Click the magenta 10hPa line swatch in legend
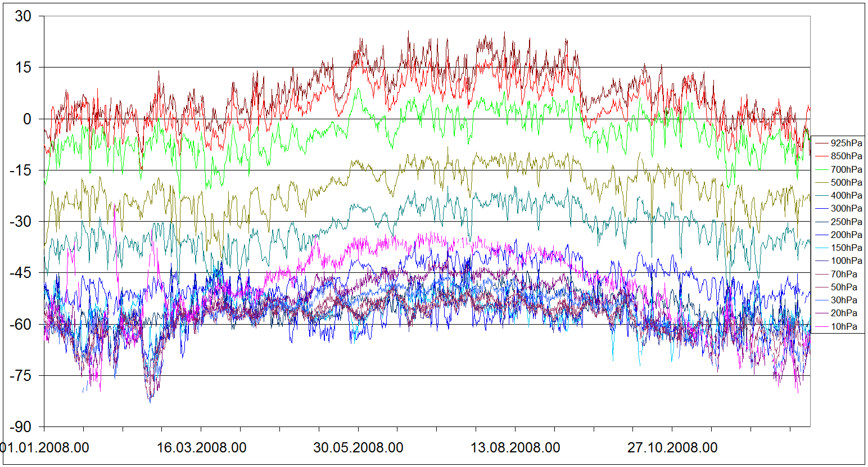 click(821, 326)
